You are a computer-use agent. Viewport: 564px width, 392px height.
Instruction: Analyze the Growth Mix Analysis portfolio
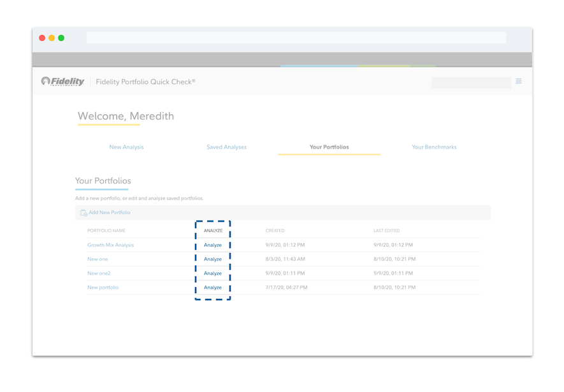pos(213,245)
